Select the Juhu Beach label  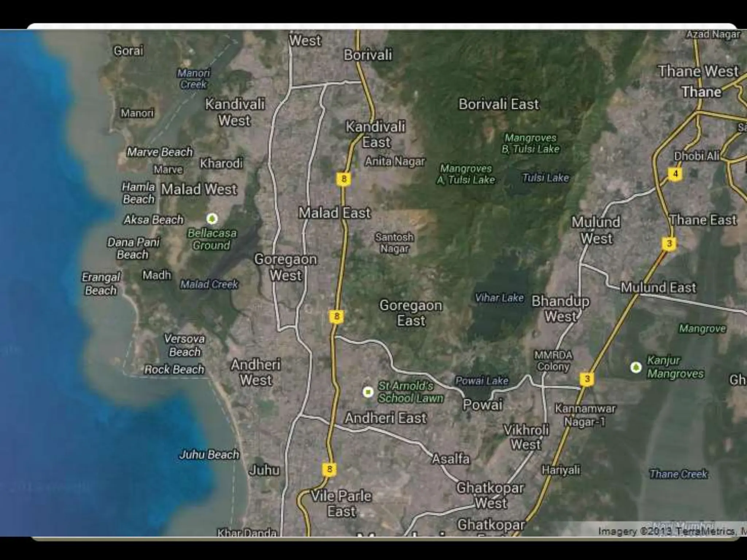[209, 455]
